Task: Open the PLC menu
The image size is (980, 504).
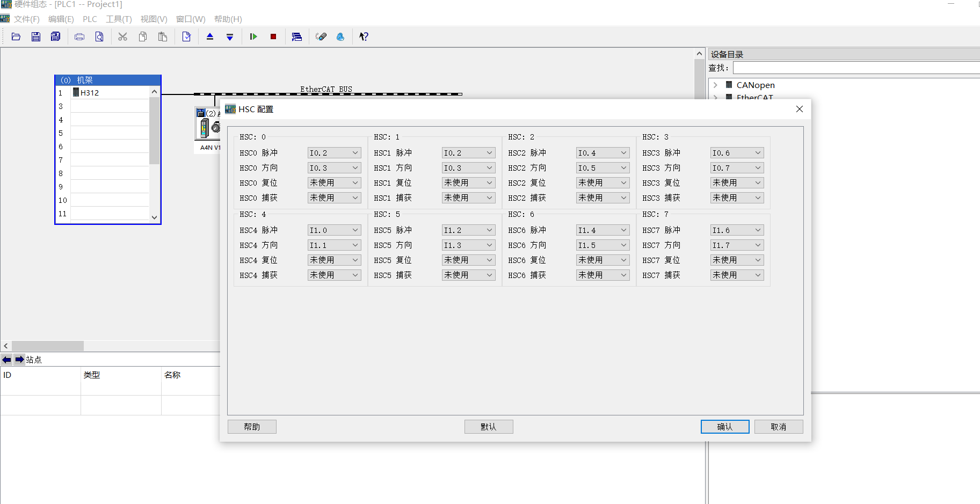Action: click(x=90, y=19)
